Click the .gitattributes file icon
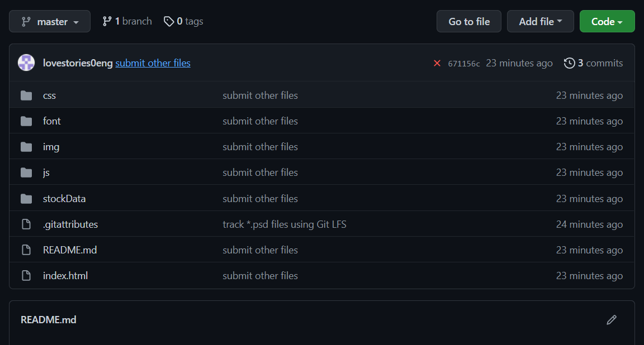 [26, 224]
